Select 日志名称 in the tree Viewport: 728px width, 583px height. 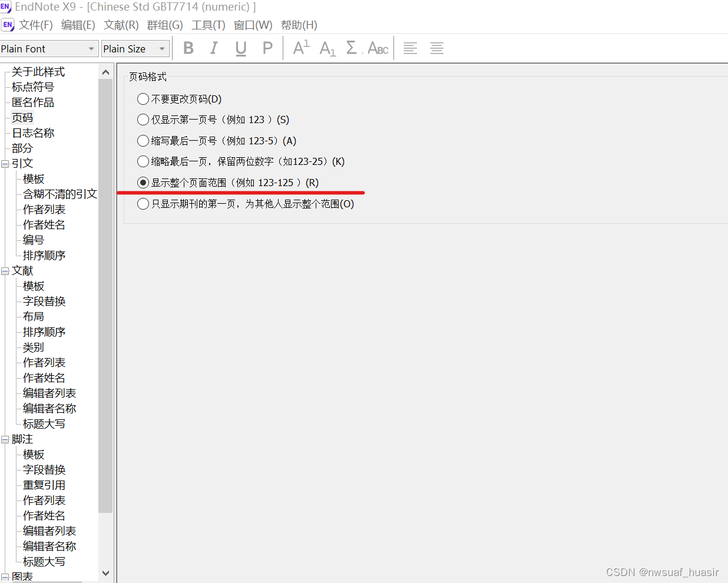click(33, 133)
